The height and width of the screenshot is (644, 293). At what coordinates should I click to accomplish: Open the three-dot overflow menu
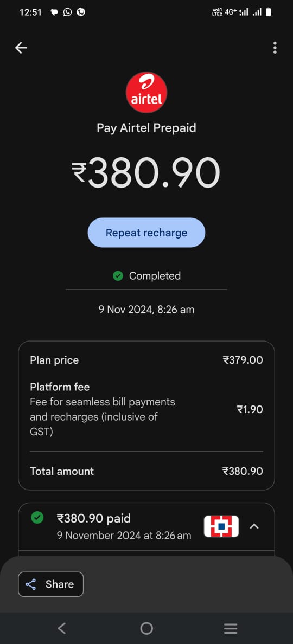pos(275,48)
